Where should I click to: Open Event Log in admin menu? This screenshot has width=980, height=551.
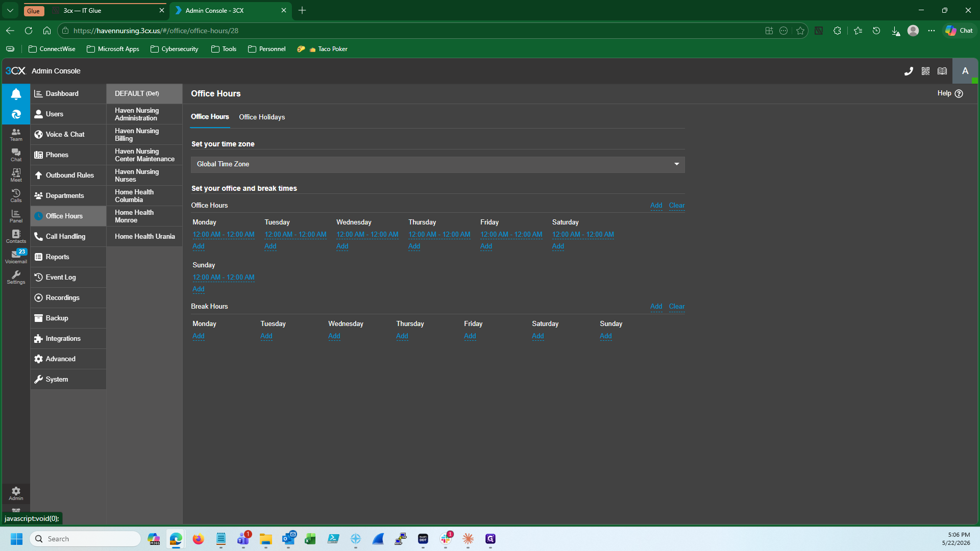68,278
